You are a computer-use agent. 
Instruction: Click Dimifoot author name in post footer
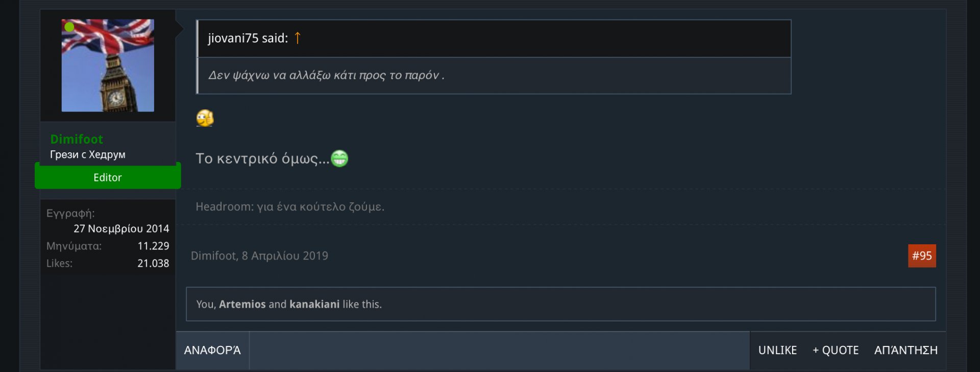[213, 255]
